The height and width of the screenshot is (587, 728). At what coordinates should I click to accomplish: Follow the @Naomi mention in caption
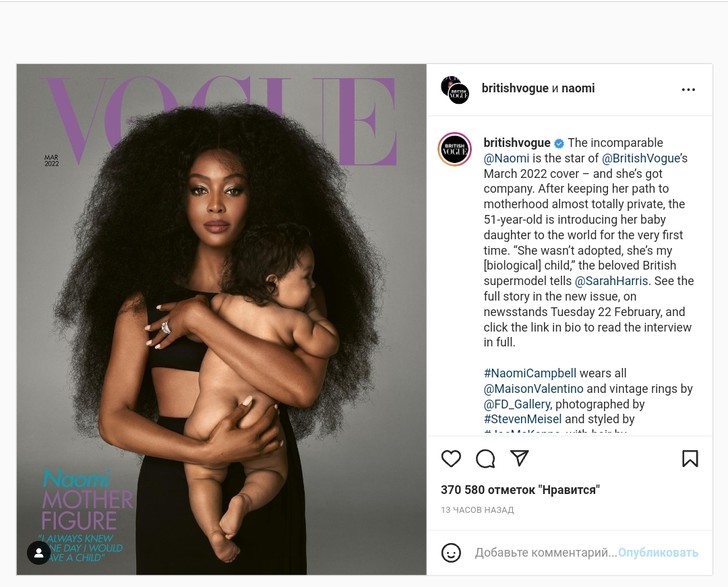tap(506, 158)
